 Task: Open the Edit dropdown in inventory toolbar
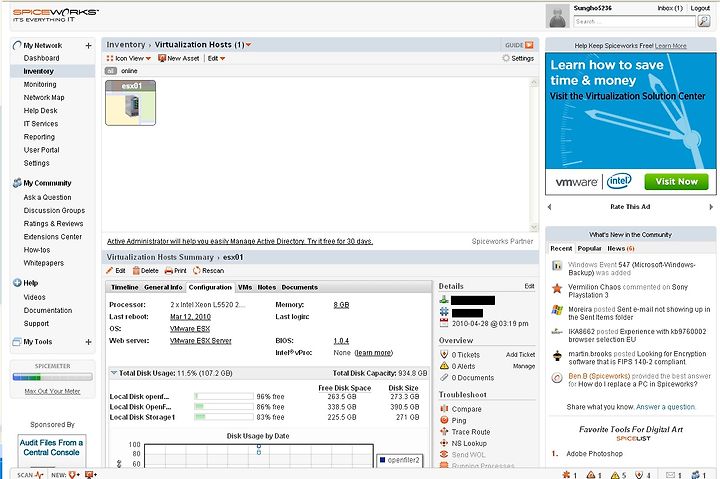pos(216,58)
